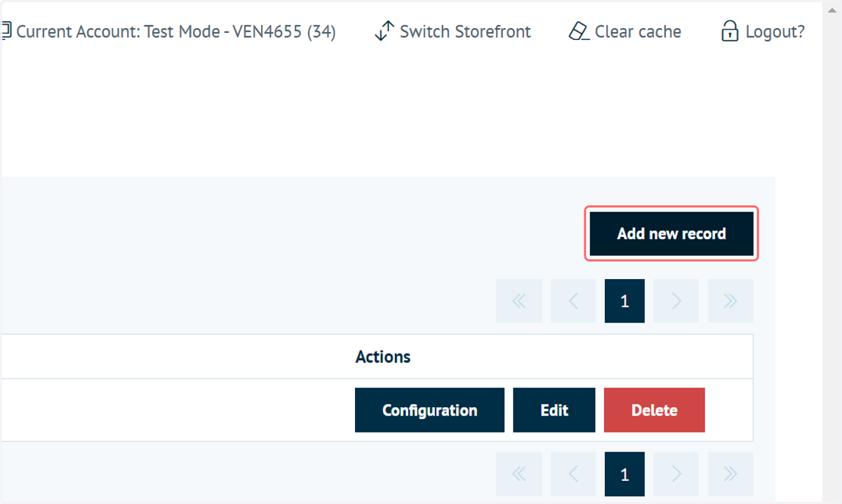Go to first page in top pagination
Screen dimensions: 842x504
[x=519, y=301]
